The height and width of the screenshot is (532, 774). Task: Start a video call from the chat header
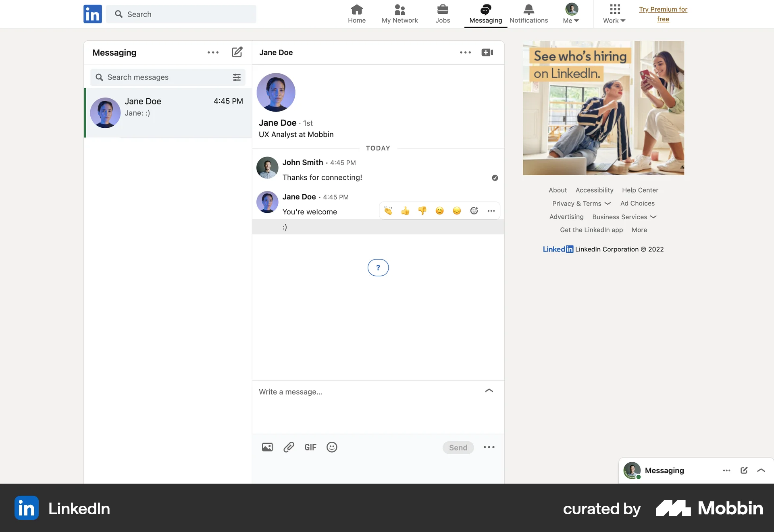tap(487, 52)
